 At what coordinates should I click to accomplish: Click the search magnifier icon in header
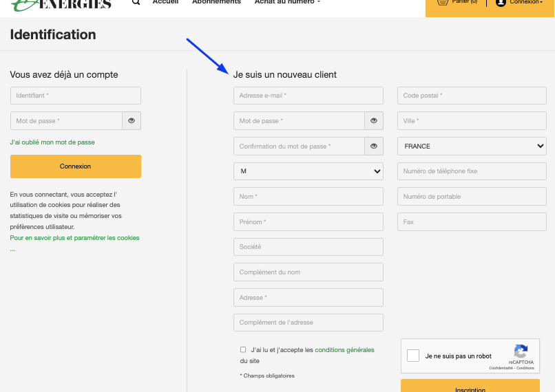[136, 2]
